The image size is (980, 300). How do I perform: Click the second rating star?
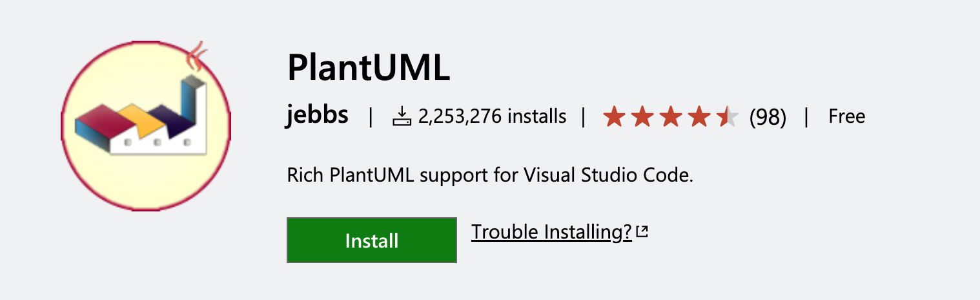tap(642, 117)
